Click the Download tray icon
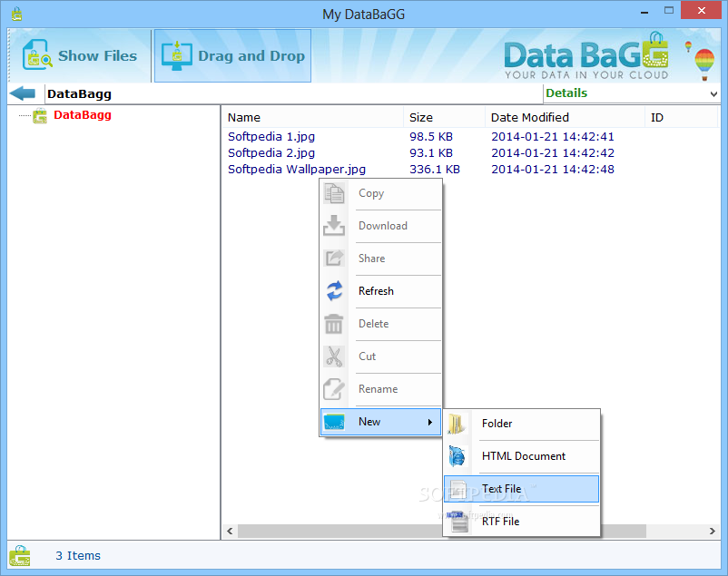This screenshot has height=576, width=728. click(334, 226)
